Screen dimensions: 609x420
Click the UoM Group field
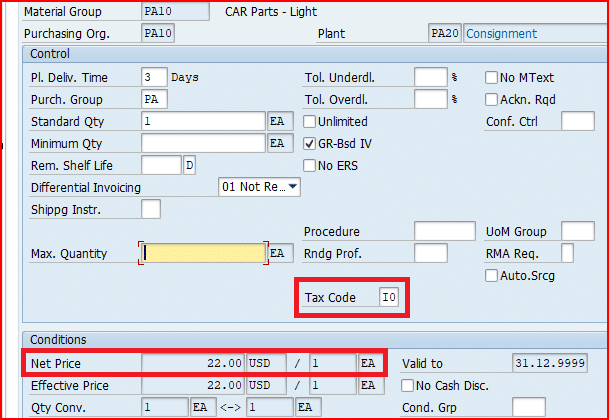(578, 231)
